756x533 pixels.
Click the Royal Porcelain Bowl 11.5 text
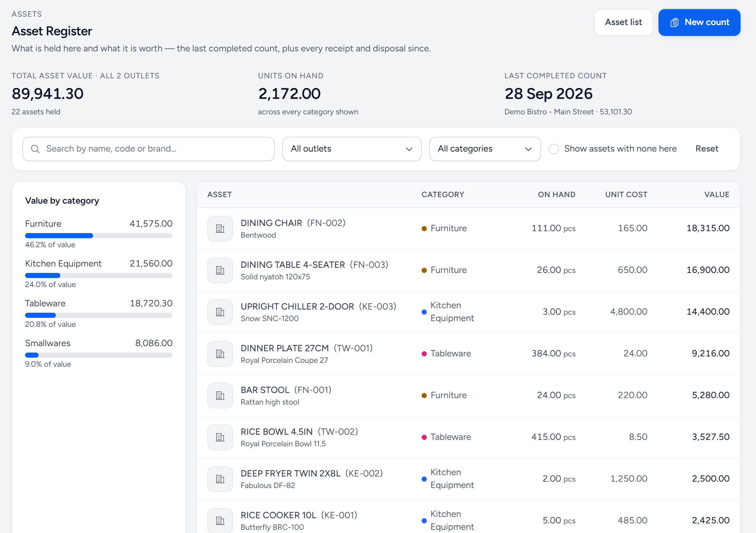pos(283,444)
